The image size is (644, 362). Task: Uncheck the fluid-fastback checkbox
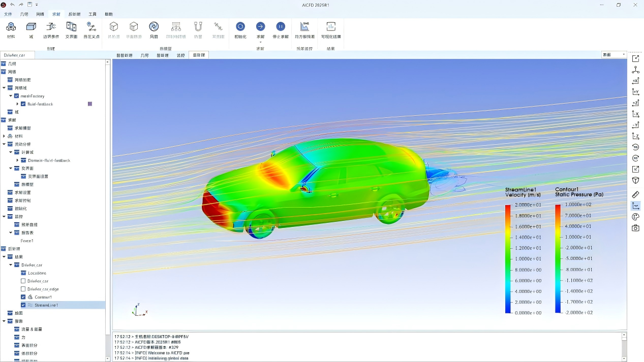tap(23, 104)
